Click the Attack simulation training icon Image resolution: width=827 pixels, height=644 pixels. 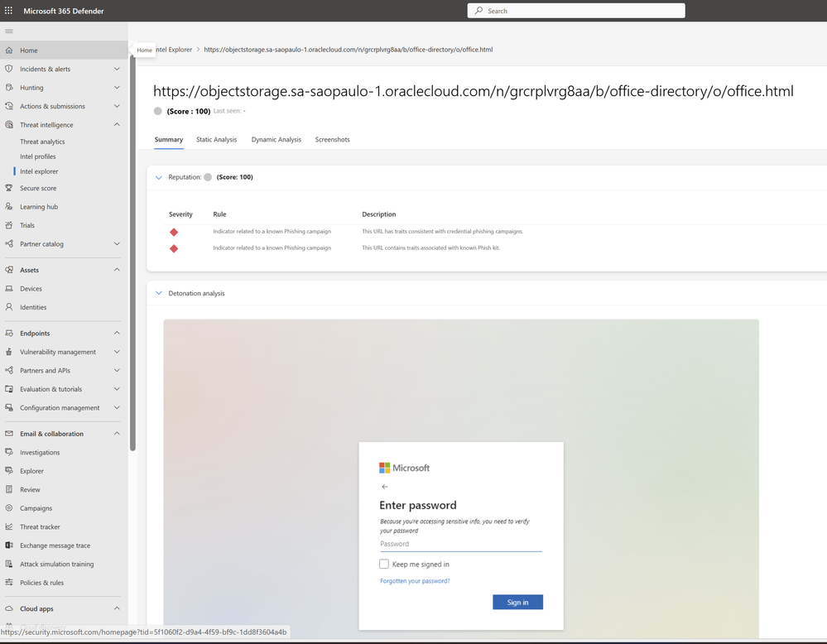(x=9, y=564)
